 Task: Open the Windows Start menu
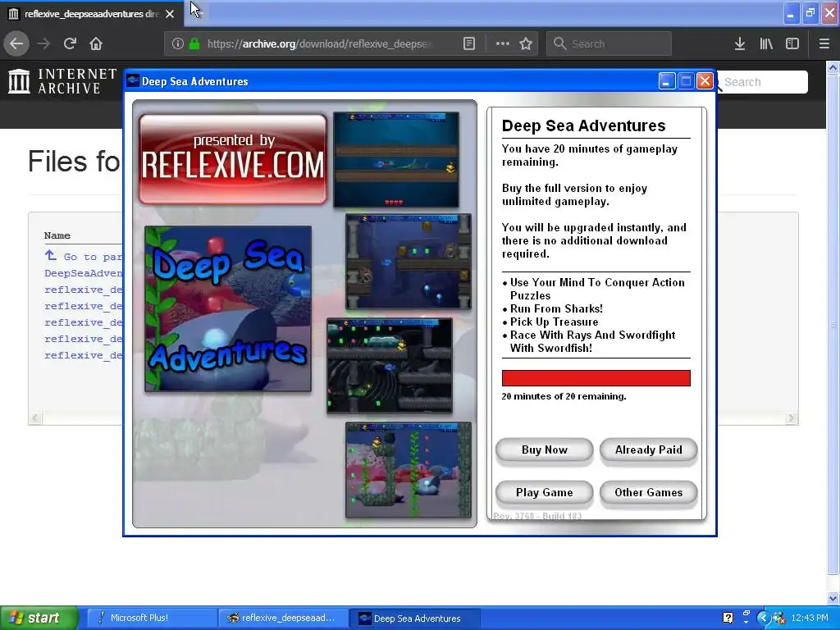pos(39,618)
